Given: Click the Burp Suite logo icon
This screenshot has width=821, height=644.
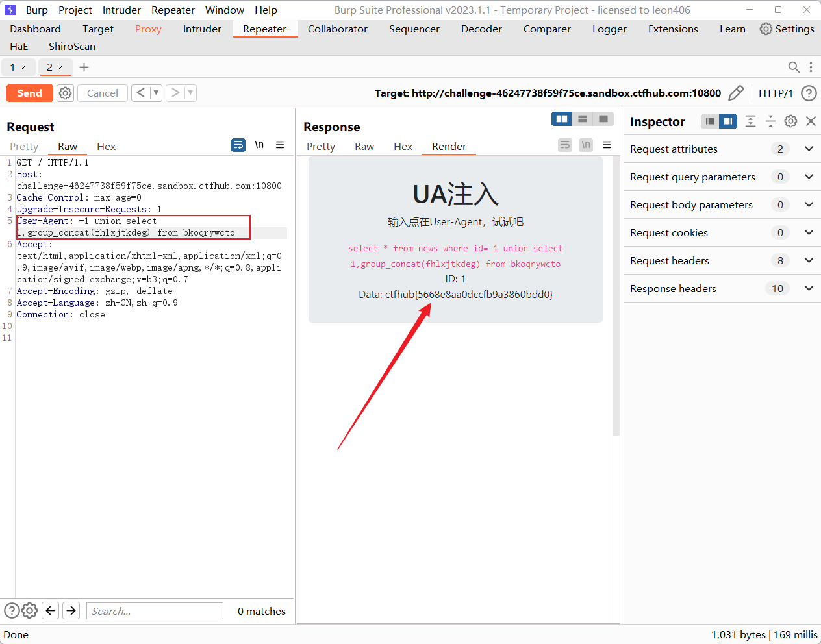Looking at the screenshot, I should tap(10, 10).
